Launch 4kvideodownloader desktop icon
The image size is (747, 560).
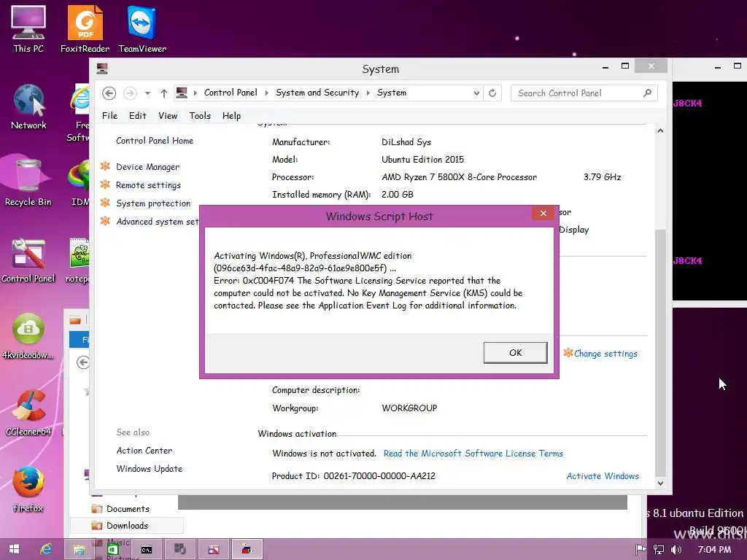click(28, 336)
